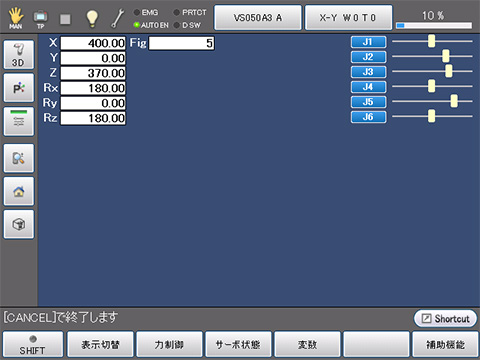This screenshot has height=360, width=480.
Task: Open the X-Y W0 T0 coordinate selector
Action: tap(348, 17)
